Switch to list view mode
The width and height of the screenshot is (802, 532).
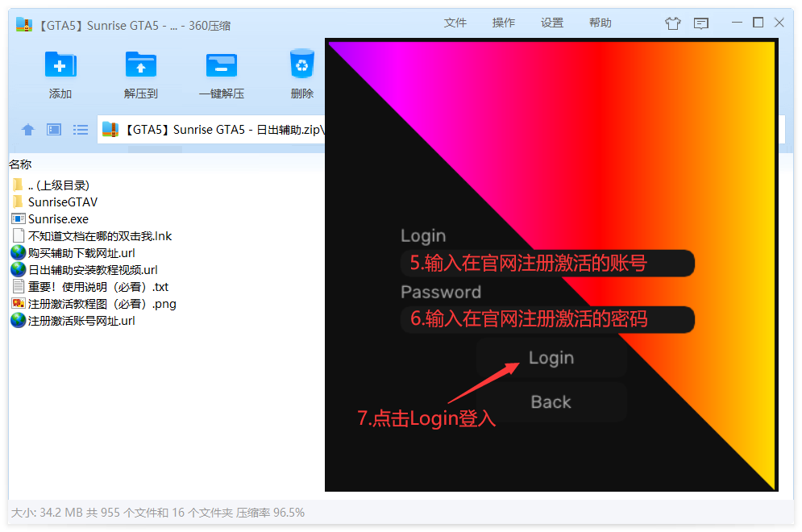tap(80, 129)
